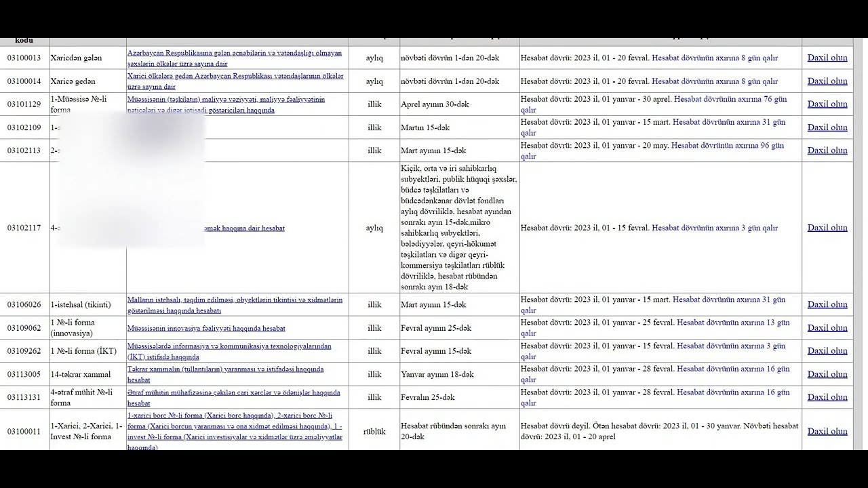This screenshot has height=488, width=868.
Task: Select the rüblük periodicity cell
Action: coord(374,431)
